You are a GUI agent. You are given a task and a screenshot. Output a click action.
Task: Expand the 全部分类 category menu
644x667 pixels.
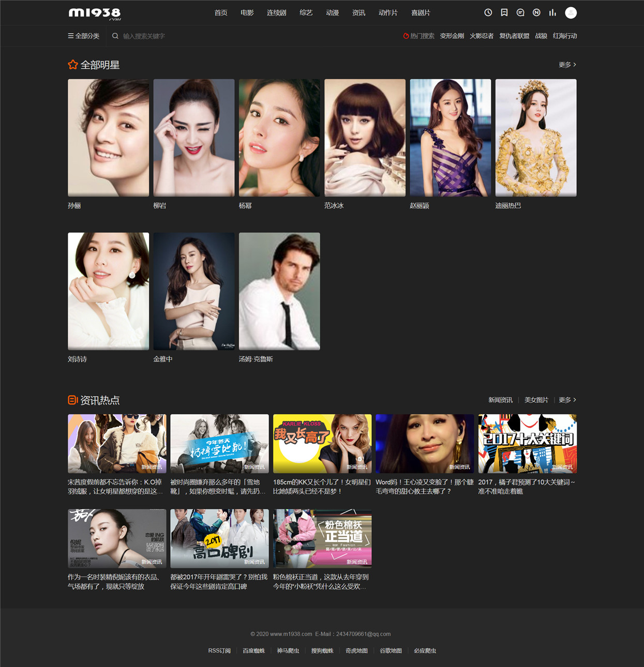(x=84, y=36)
